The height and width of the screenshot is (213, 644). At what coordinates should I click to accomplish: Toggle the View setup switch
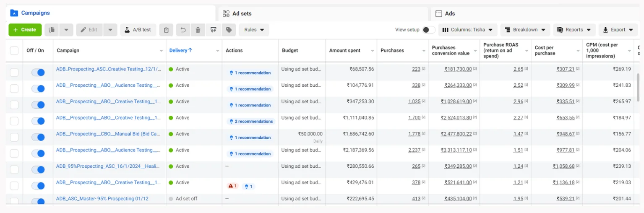[x=428, y=30]
